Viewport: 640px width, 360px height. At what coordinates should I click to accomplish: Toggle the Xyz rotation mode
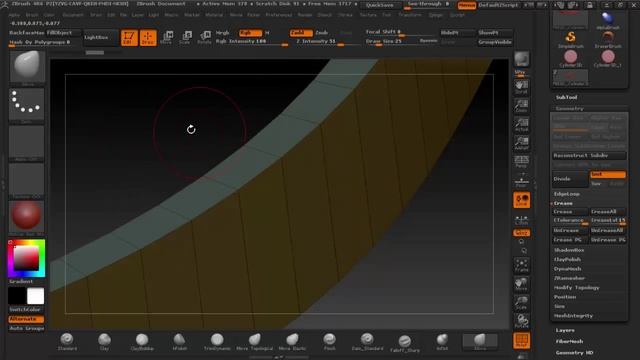[x=521, y=233]
